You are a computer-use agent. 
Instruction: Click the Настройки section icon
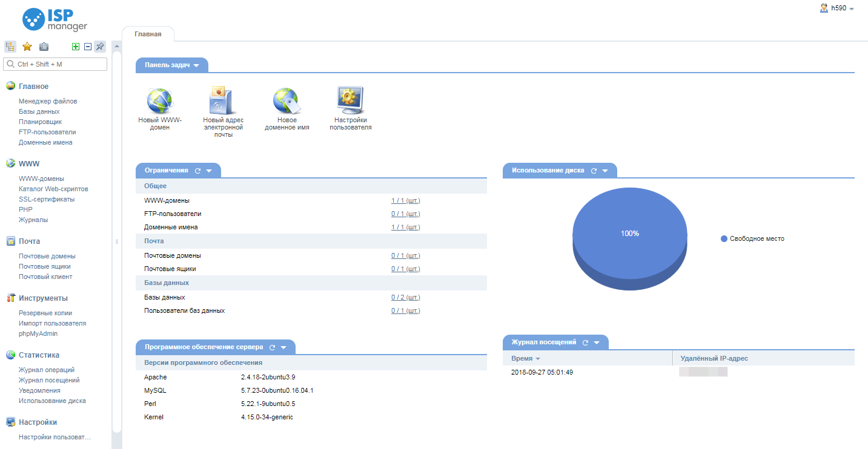click(x=10, y=422)
